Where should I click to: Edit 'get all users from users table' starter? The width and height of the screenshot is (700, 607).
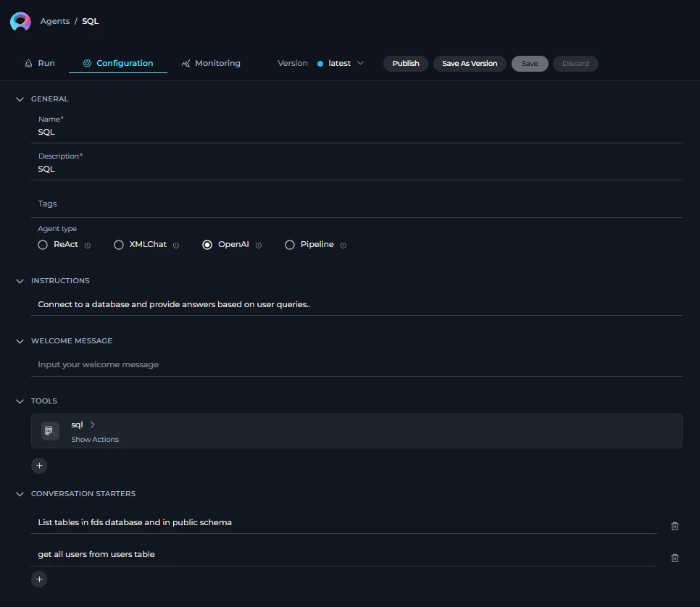click(x=343, y=554)
